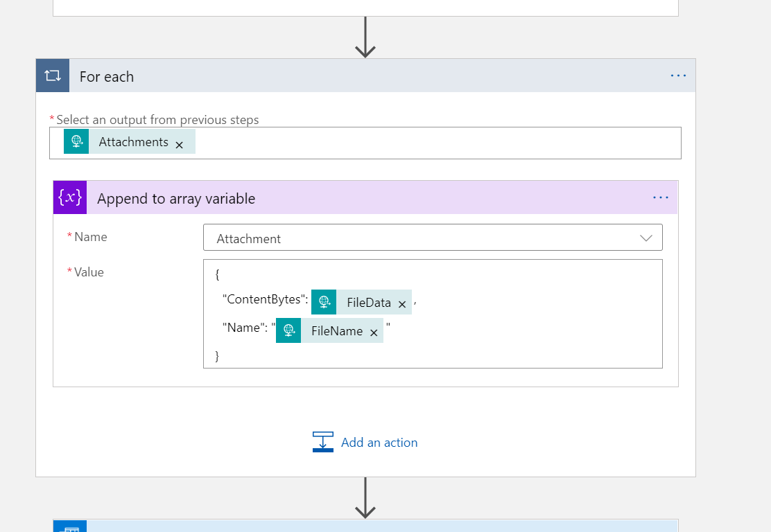This screenshot has height=532, width=771.
Task: Remove the FileData token
Action: click(x=402, y=304)
